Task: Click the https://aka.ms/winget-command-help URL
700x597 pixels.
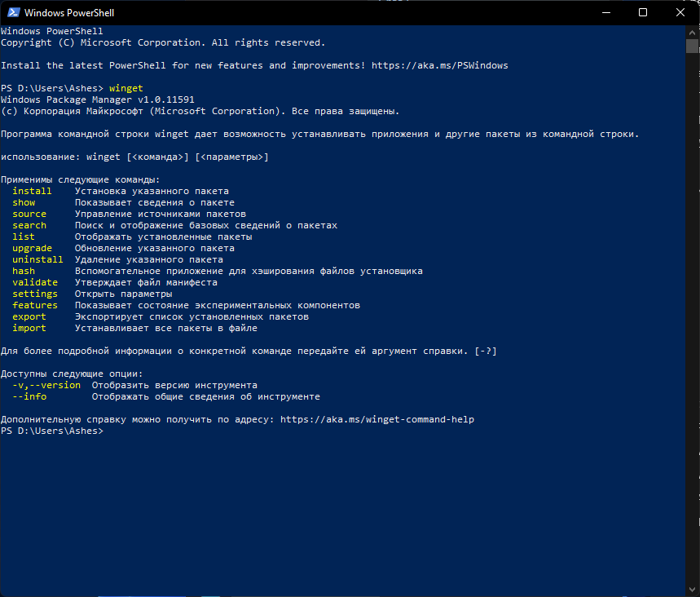Action: tap(377, 419)
